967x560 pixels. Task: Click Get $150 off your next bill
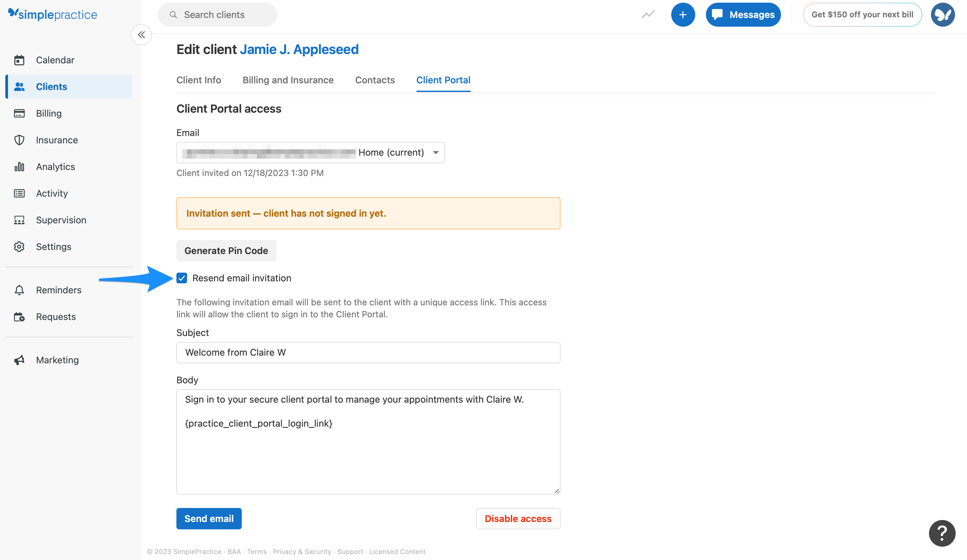pyautogui.click(x=862, y=15)
